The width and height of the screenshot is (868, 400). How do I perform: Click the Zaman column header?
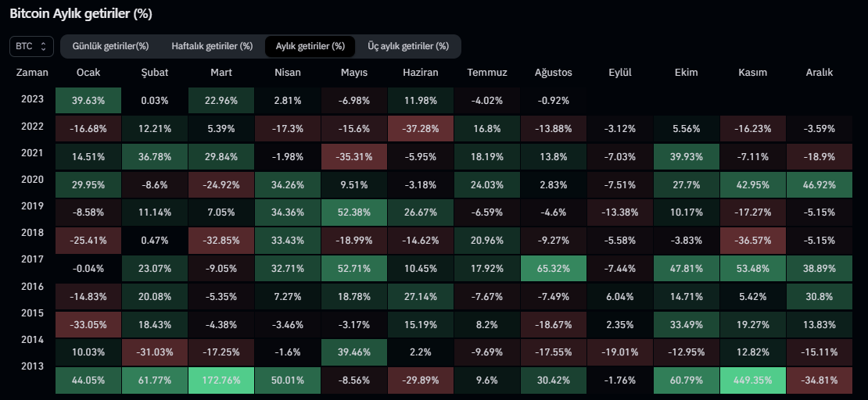pyautogui.click(x=32, y=73)
